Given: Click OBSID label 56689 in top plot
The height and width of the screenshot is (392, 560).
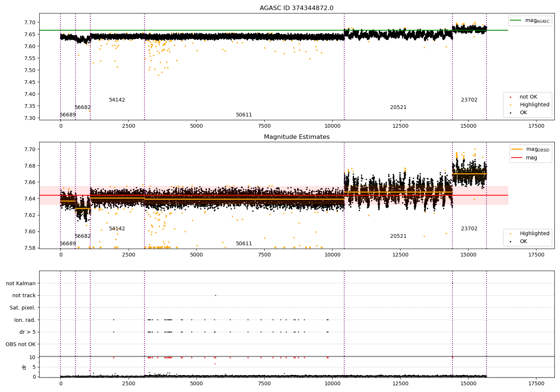Looking at the screenshot, I should point(68,115).
